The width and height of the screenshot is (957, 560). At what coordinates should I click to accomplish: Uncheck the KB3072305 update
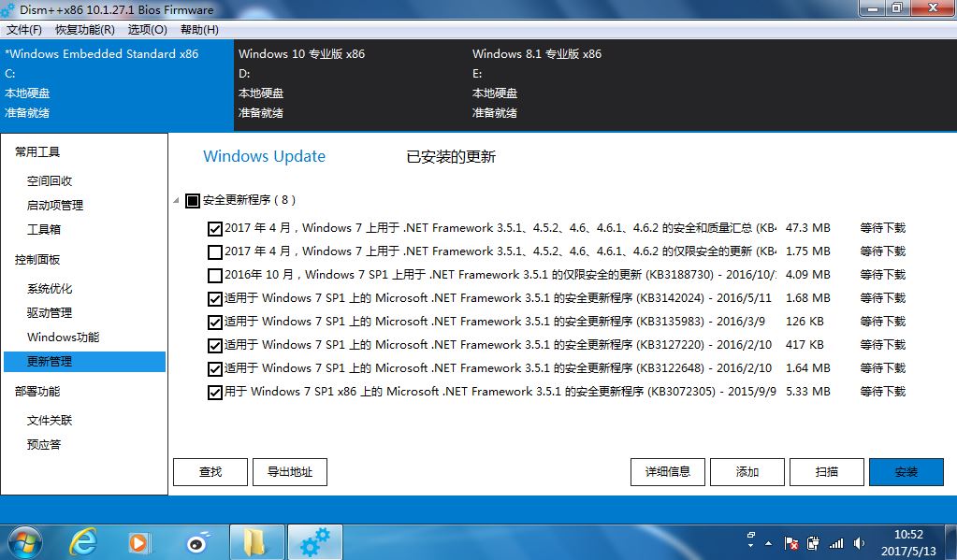click(x=214, y=393)
